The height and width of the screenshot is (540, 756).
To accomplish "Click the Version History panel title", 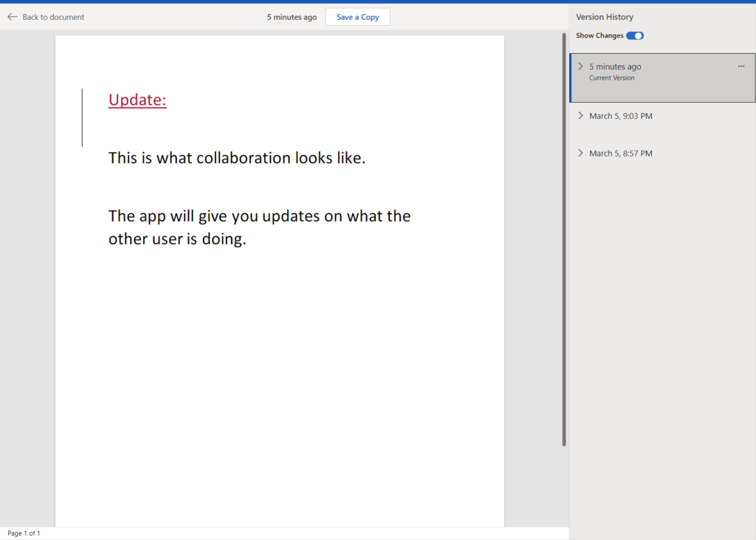I will 605,17.
